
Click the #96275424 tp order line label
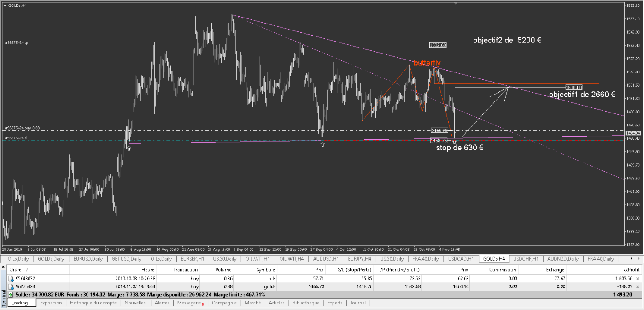point(17,43)
